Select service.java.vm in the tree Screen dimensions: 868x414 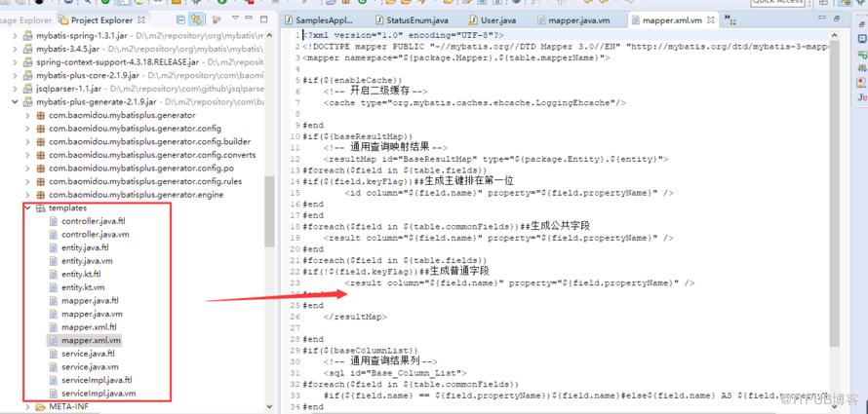[x=90, y=367]
